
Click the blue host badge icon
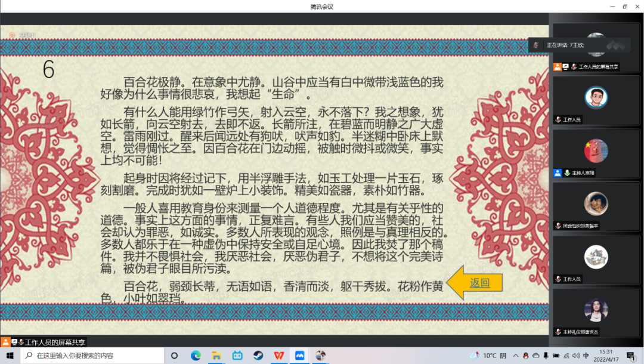558,173
